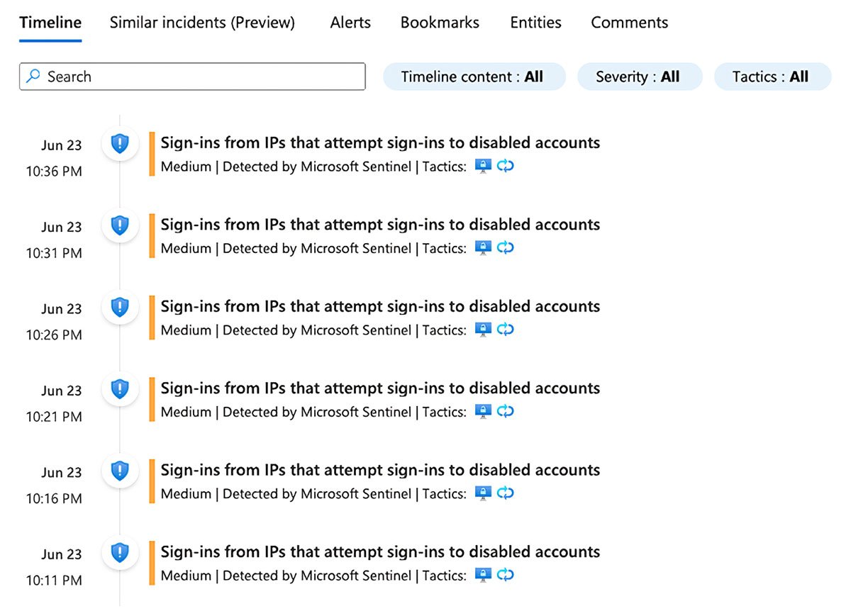The height and width of the screenshot is (616, 851).
Task: Click the Initial Access tactic icon on the 10:36 PM alert
Action: coord(483,166)
